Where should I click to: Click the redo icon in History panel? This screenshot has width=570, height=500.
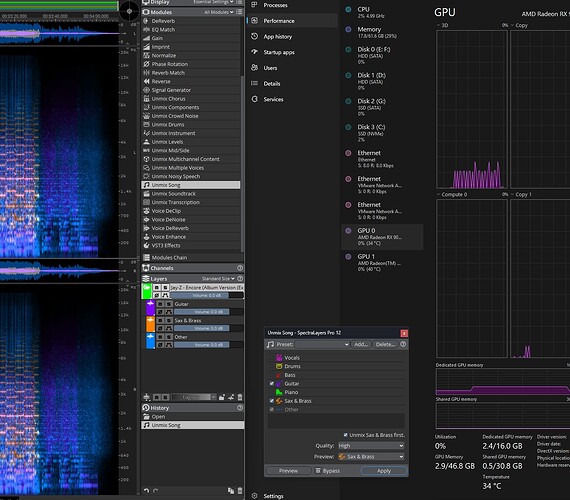[x=155, y=491]
